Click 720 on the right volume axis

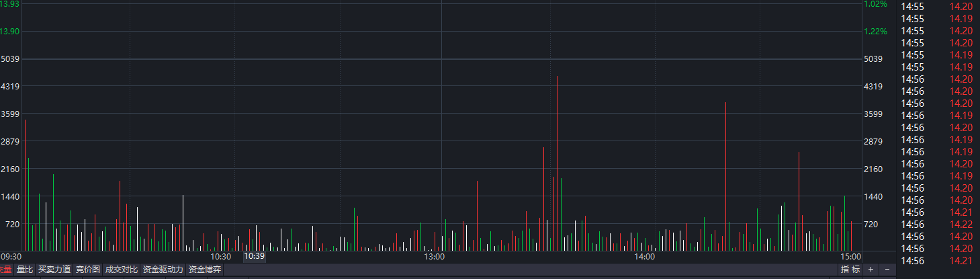[871, 225]
